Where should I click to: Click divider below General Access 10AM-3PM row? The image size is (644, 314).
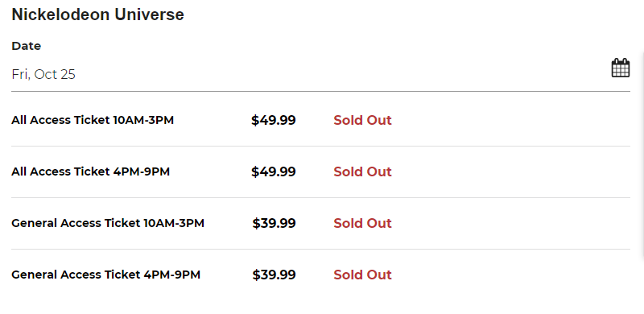tap(320, 249)
